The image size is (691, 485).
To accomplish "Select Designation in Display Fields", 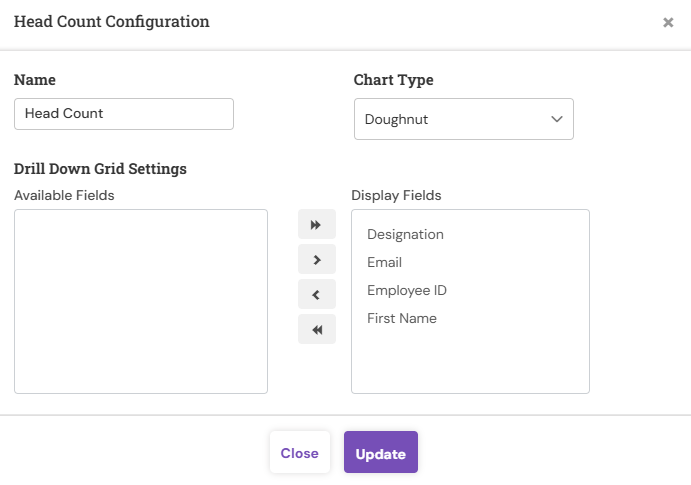I will tap(405, 235).
